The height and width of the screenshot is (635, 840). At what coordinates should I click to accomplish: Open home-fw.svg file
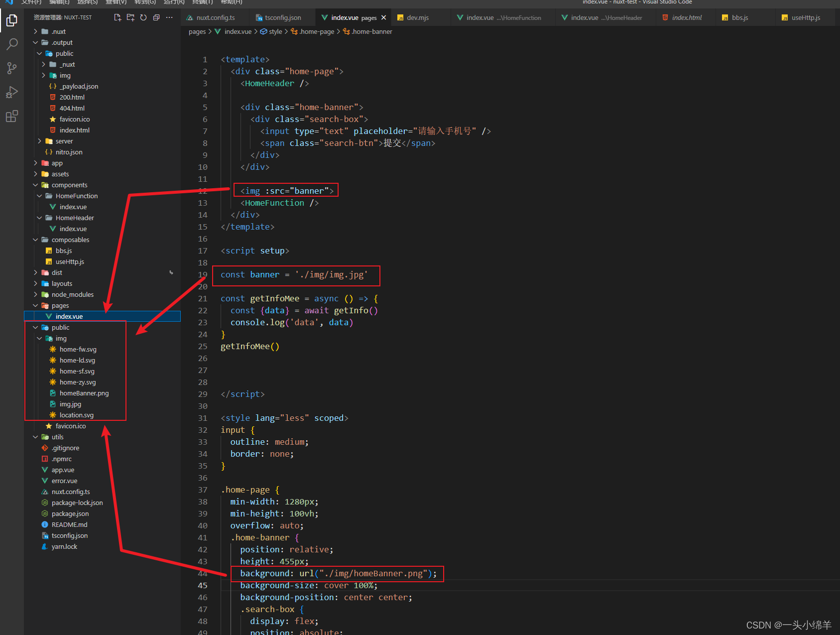78,349
